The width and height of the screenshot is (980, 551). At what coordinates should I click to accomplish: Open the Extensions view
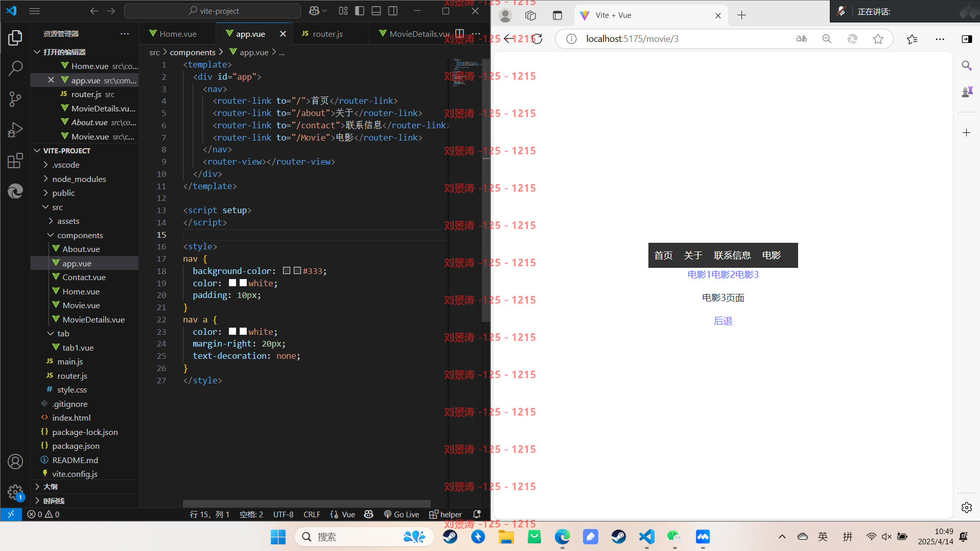15,160
